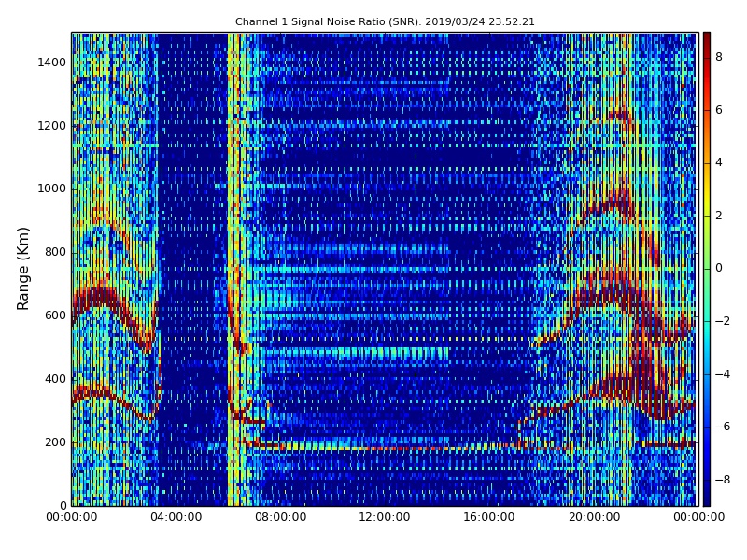Viewport: 747px width, 560px height.
Task: Click the 200 range tick label
Action: pyautogui.click(x=55, y=441)
